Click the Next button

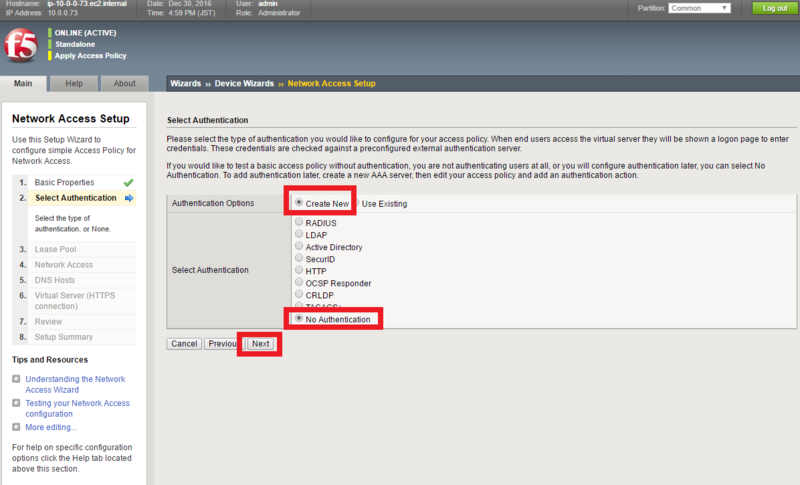[x=260, y=344]
